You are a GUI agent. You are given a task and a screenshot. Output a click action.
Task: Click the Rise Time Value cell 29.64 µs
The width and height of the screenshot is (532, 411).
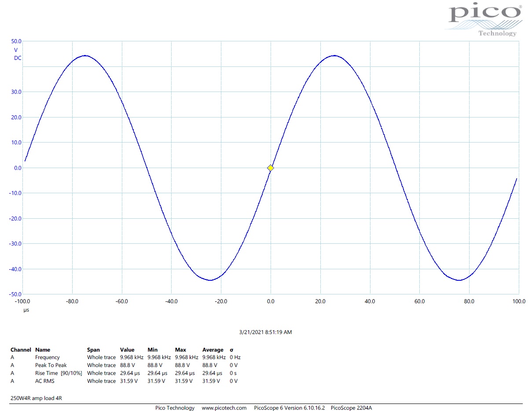[130, 373]
